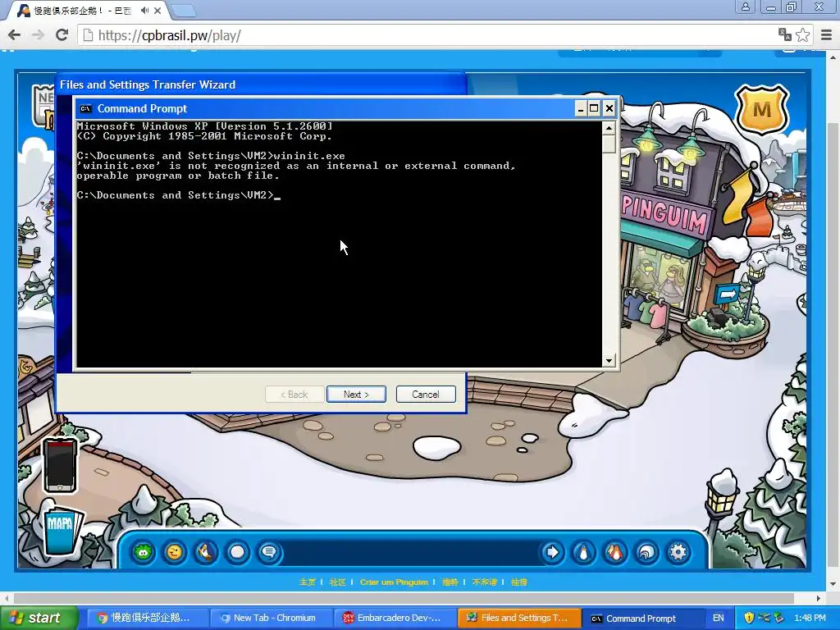Screen dimensions: 840x630
Task: Click the Files and Settings Transfer Wizard title bar
Action: [x=261, y=84]
